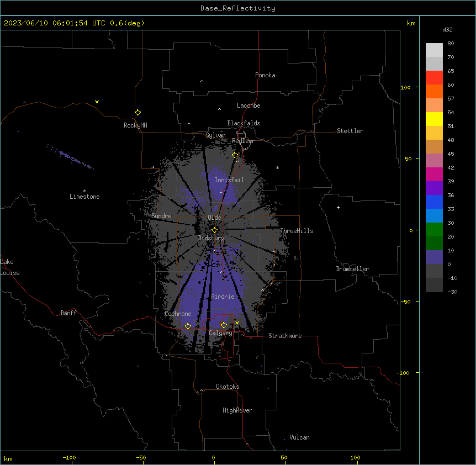The width and height of the screenshot is (476, 465).
Task: Select the red 65 dBZ legend swatch
Action: (434, 77)
